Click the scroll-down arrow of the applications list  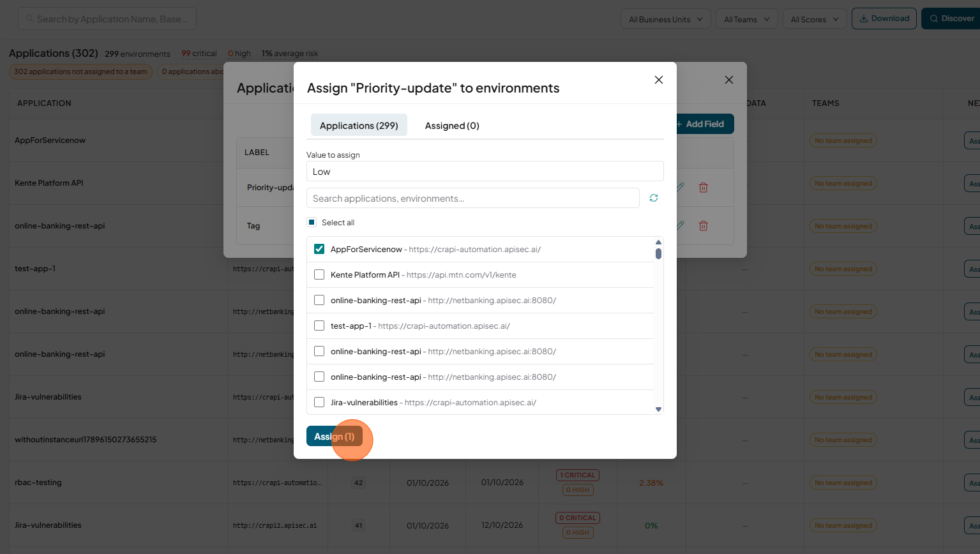click(658, 409)
